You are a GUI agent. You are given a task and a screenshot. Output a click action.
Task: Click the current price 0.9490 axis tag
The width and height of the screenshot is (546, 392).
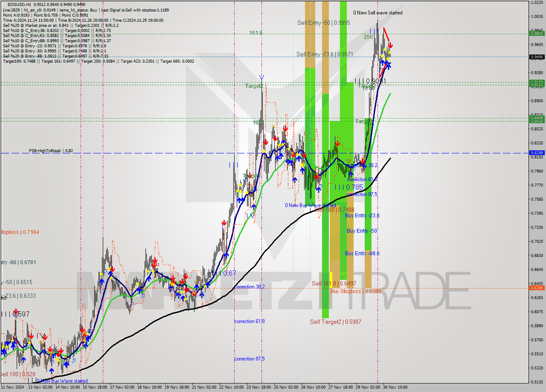pyautogui.click(x=537, y=57)
